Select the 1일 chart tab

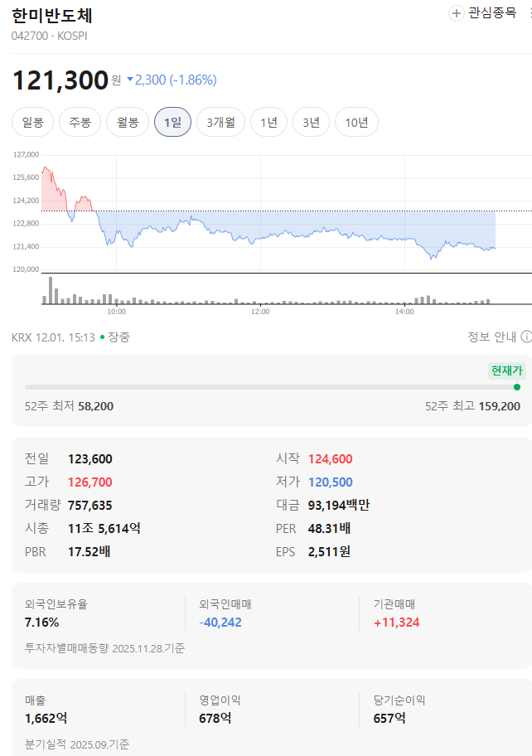(x=172, y=122)
